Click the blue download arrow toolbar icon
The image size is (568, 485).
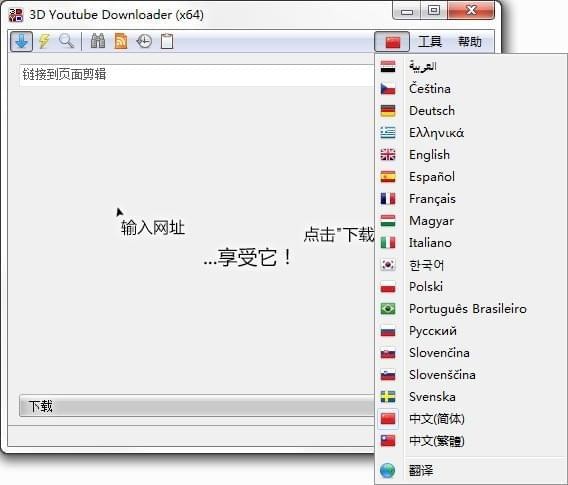tap(21, 41)
